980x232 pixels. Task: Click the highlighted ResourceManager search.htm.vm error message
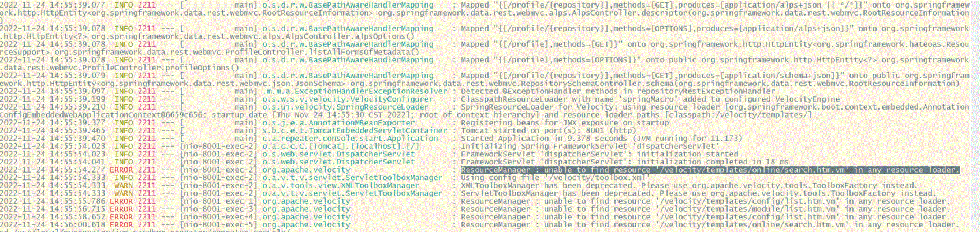709,170
